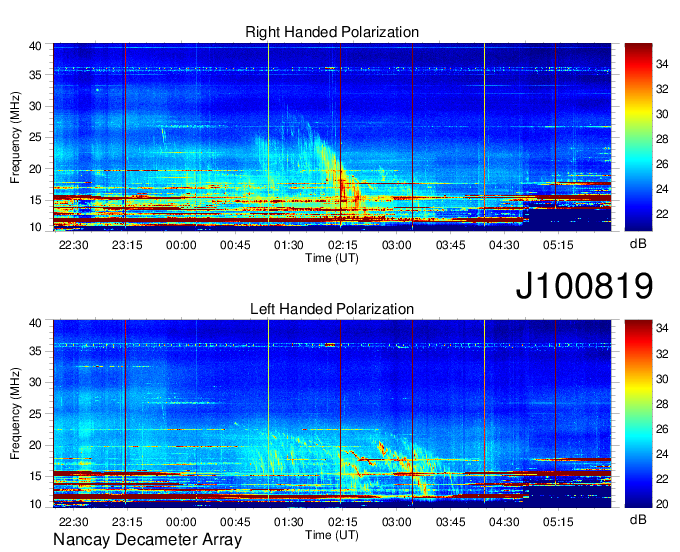Click the "28" label on Left Handed colorbar

click(662, 404)
